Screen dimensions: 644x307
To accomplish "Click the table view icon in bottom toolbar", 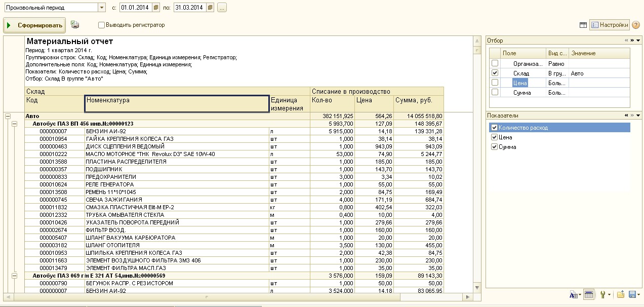I will tap(588, 294).
